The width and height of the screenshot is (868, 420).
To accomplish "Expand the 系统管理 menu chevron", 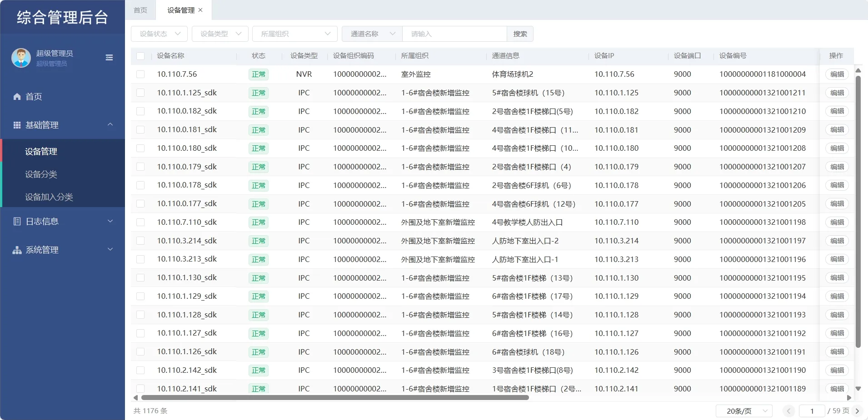I will [x=110, y=249].
